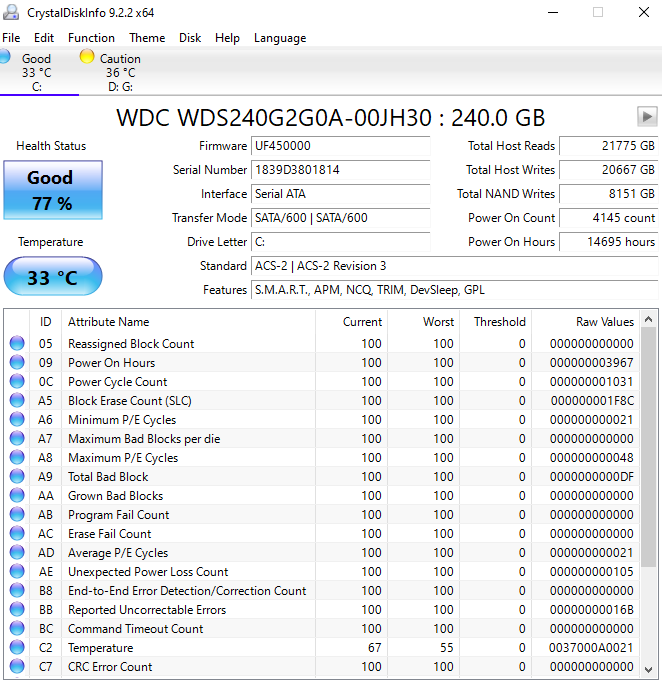Image resolution: width=662 pixels, height=683 pixels.
Task: Click status icon for Unexpected Power Loss Count
Action: click(x=17, y=571)
